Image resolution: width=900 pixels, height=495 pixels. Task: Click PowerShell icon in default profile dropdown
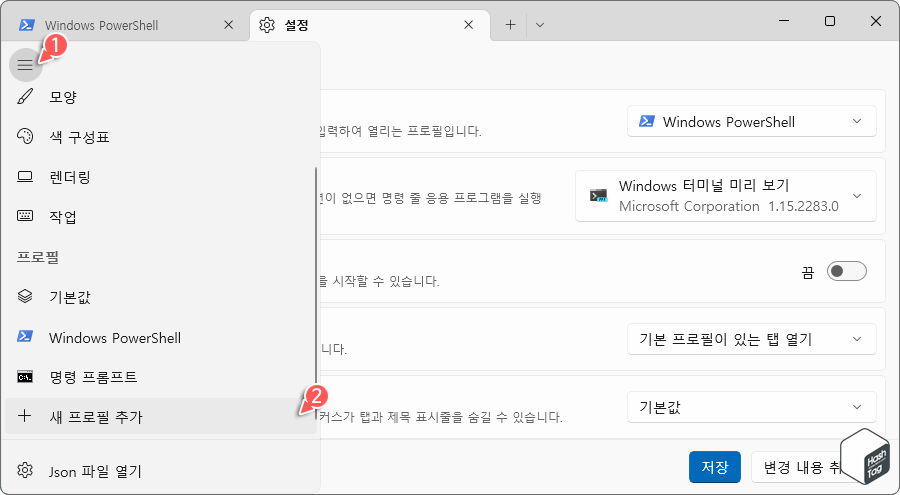pyautogui.click(x=647, y=121)
